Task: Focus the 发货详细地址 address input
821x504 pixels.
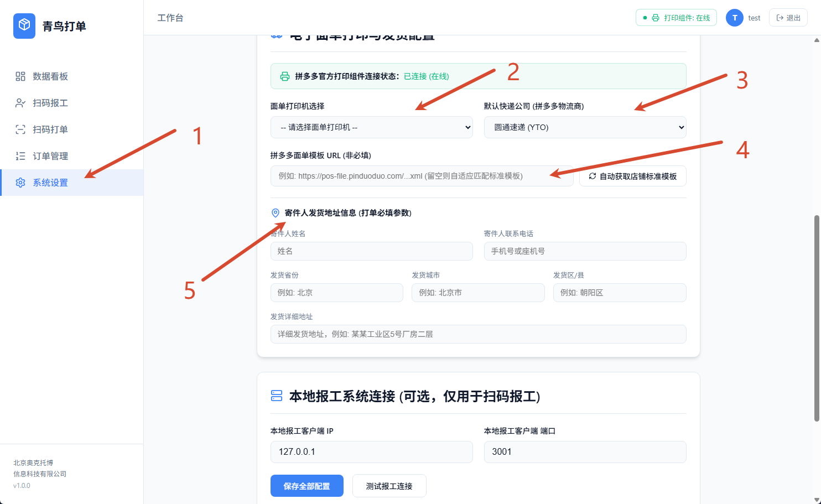Action: click(479, 334)
